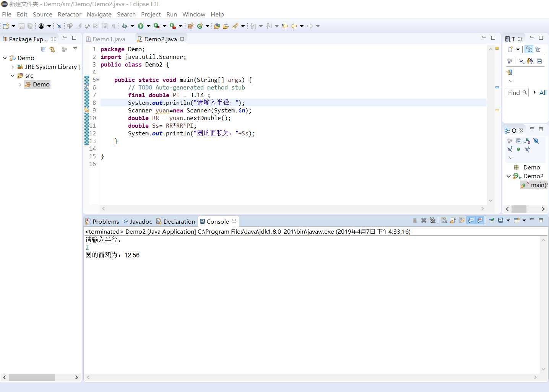The image size is (549, 392).
Task: Click the New Java Package icon
Action: 190,26
